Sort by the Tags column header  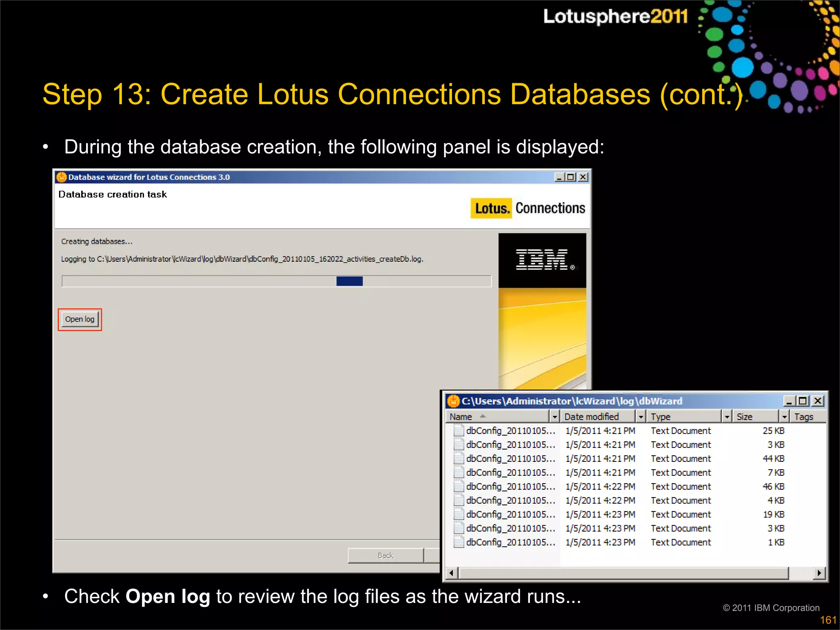[808, 417]
